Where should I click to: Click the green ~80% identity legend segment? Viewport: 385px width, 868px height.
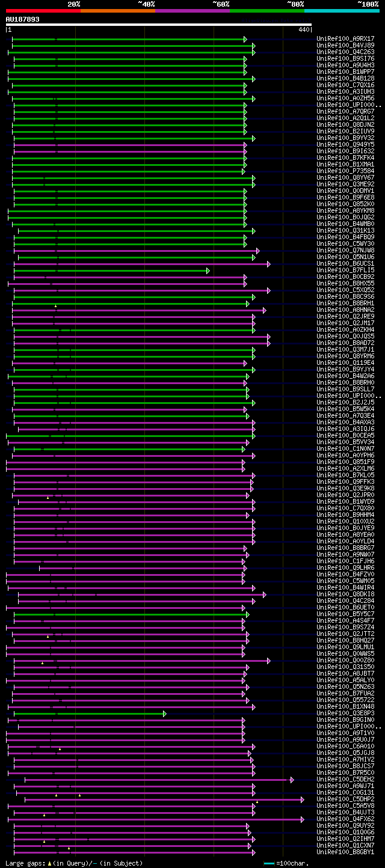(x=266, y=11)
